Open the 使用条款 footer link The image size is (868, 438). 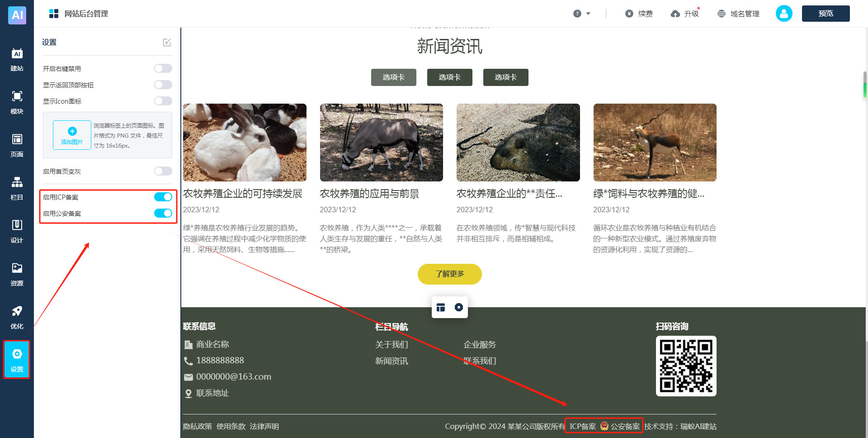coord(231,426)
